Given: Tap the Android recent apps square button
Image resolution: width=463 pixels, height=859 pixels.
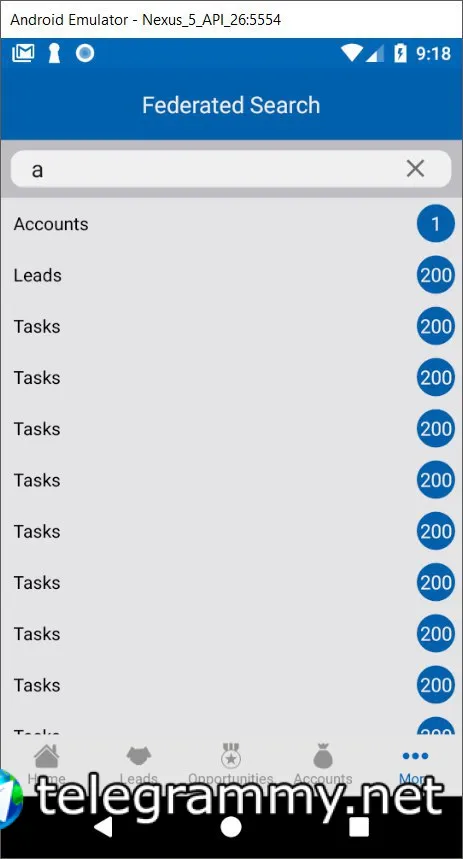Looking at the screenshot, I should (359, 826).
